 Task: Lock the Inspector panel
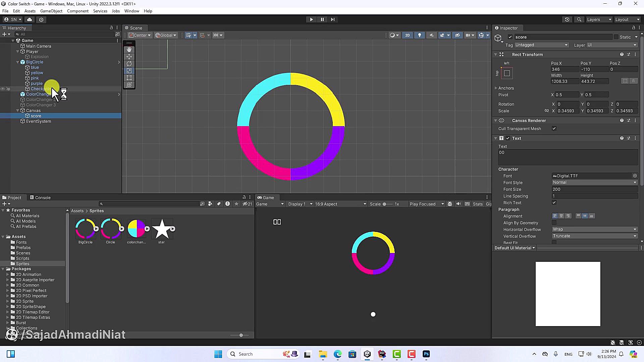[x=634, y=28]
